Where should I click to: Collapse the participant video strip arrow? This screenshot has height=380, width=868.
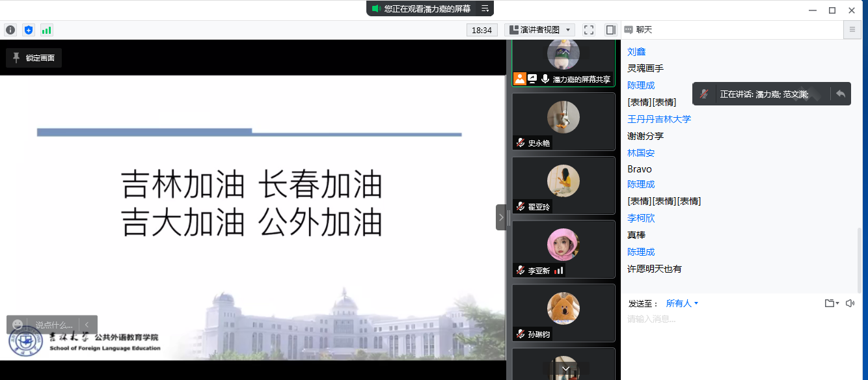tap(501, 217)
